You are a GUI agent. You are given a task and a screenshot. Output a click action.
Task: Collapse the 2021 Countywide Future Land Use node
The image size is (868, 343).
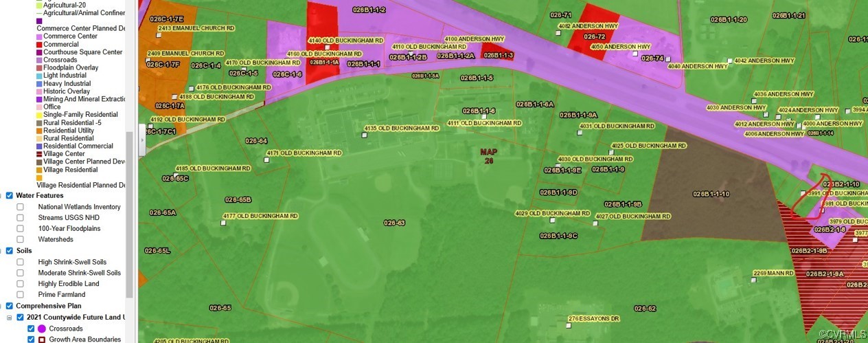coord(10,317)
